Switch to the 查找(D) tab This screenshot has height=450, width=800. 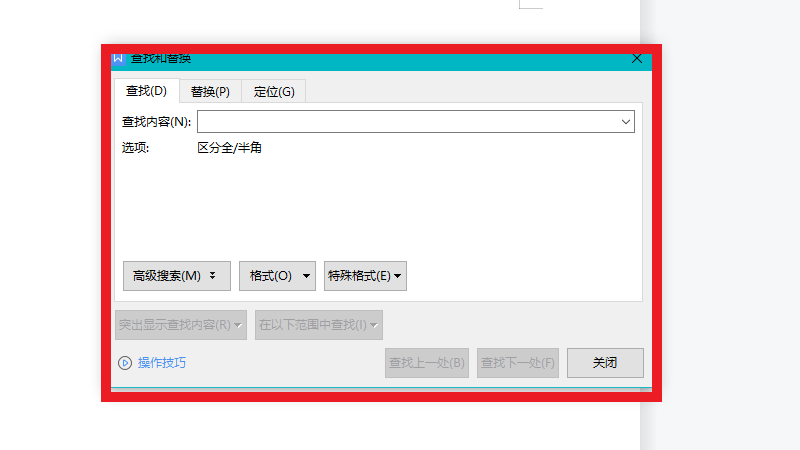pos(146,91)
